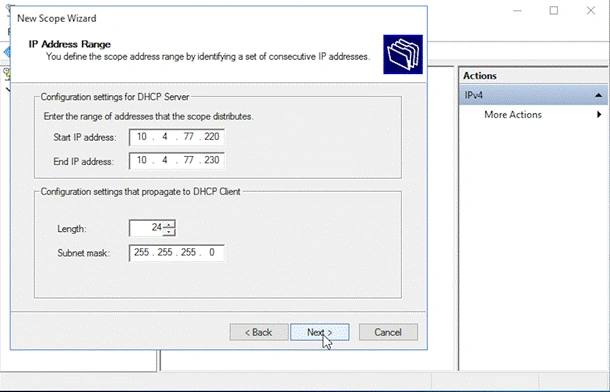Viewport: 610px width, 392px height.
Task: Expand the More Actions arrow
Action: pyautogui.click(x=599, y=115)
